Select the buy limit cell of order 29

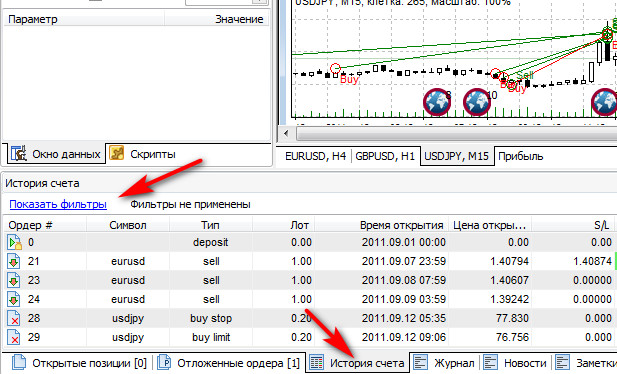coord(211,337)
